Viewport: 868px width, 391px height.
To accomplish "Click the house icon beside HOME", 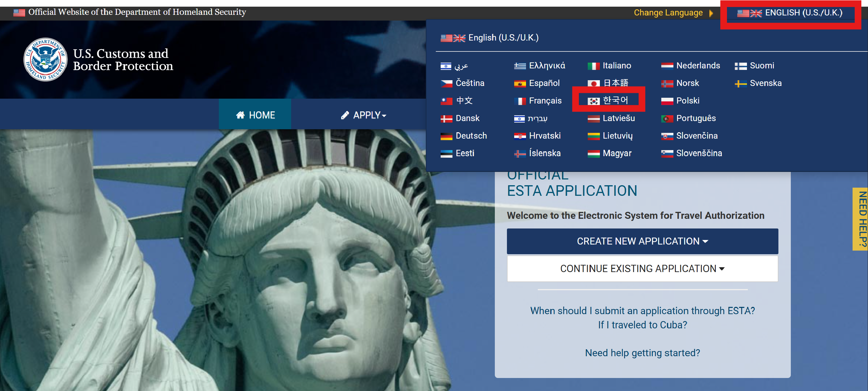I will tap(240, 115).
